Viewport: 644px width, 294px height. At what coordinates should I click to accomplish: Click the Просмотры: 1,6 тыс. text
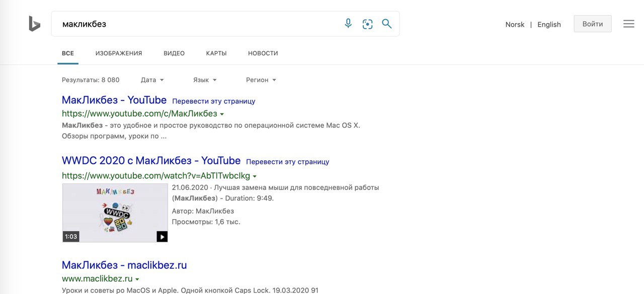pyautogui.click(x=206, y=222)
